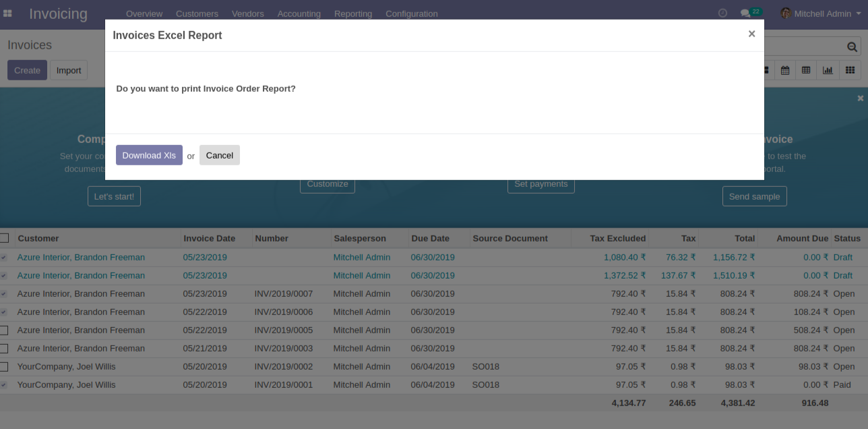Sort by the Customer column header
This screenshot has height=429, width=868.
(38, 238)
